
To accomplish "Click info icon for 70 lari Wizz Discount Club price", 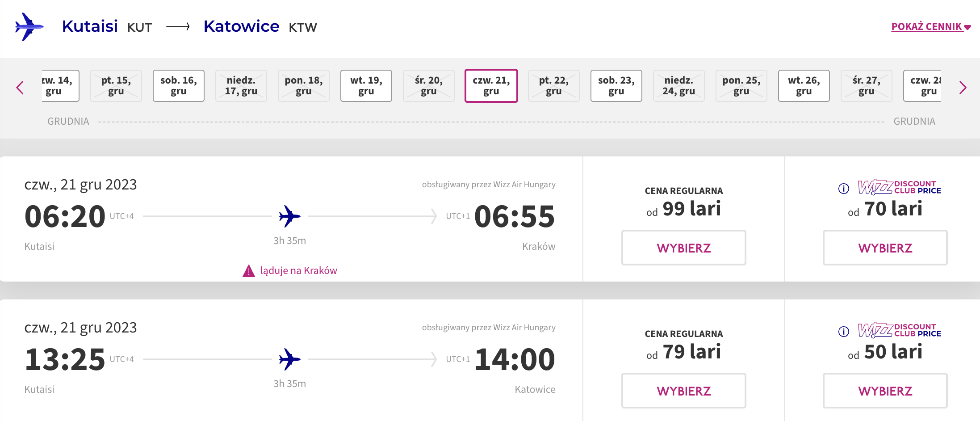I will [x=843, y=189].
